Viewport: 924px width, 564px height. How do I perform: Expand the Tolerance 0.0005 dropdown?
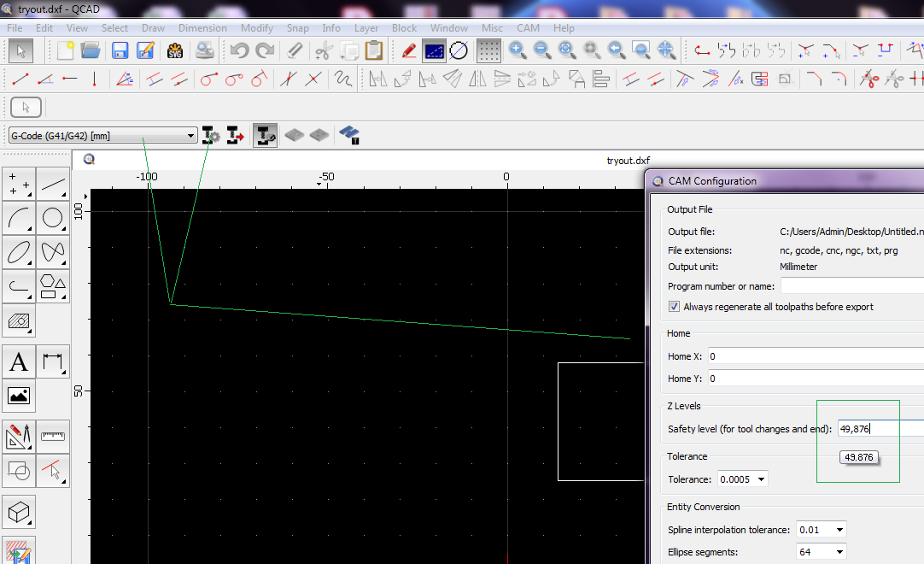coord(742,479)
